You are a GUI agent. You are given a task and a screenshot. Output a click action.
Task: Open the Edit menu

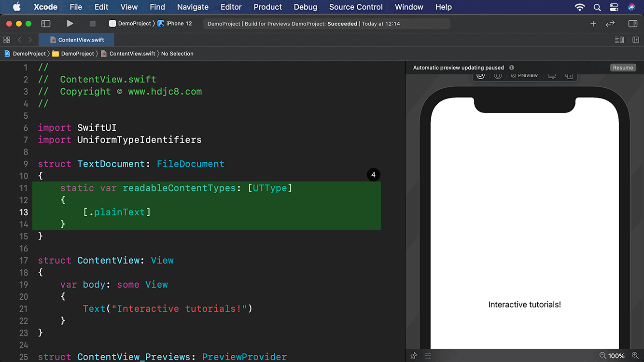pyautogui.click(x=101, y=7)
